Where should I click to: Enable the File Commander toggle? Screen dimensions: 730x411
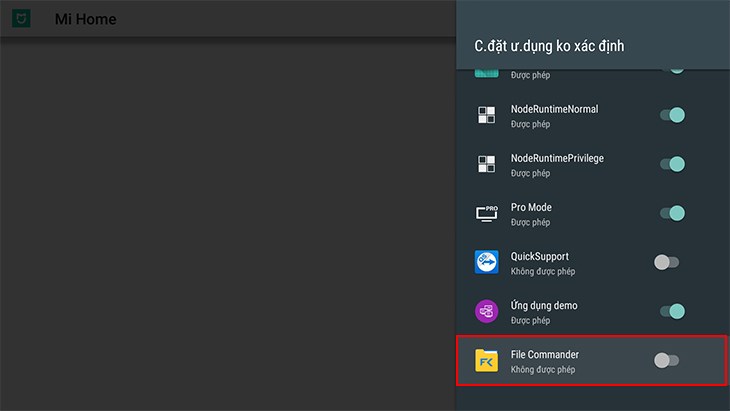click(666, 360)
